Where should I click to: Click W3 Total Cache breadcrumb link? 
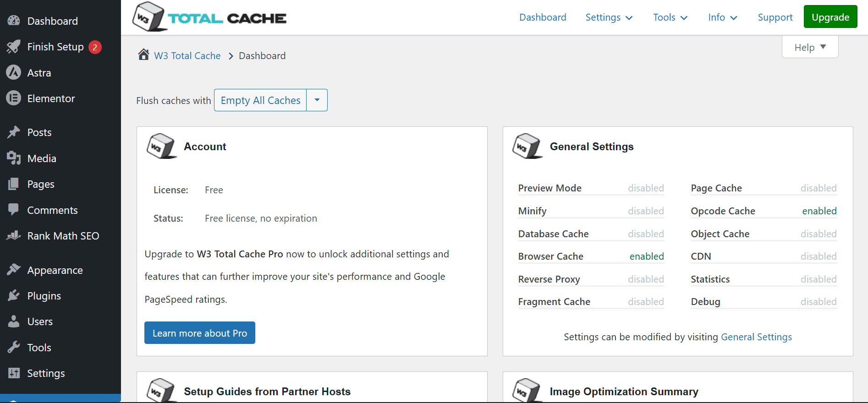pyautogui.click(x=187, y=55)
